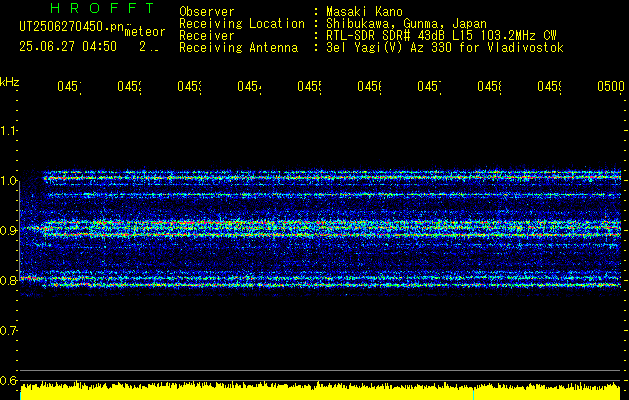Click the 'Observer' field label
629x400 pixels.
click(207, 12)
